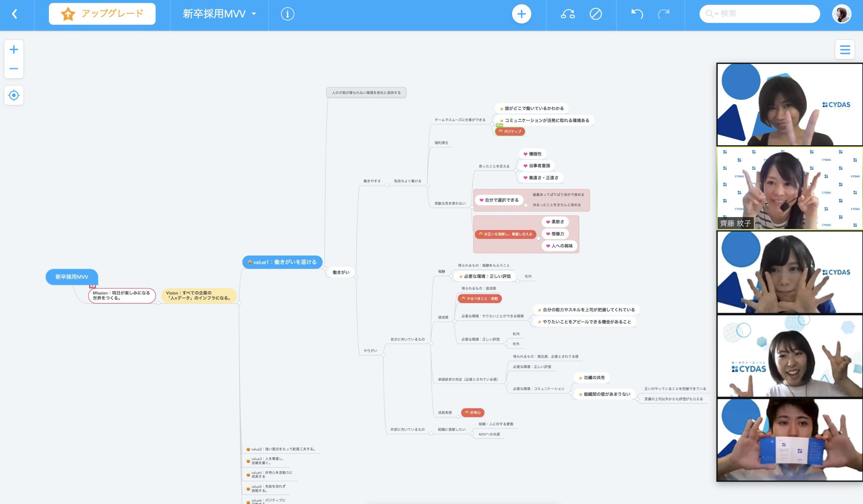Click the add connection icon
863x504 pixels.
click(x=568, y=14)
